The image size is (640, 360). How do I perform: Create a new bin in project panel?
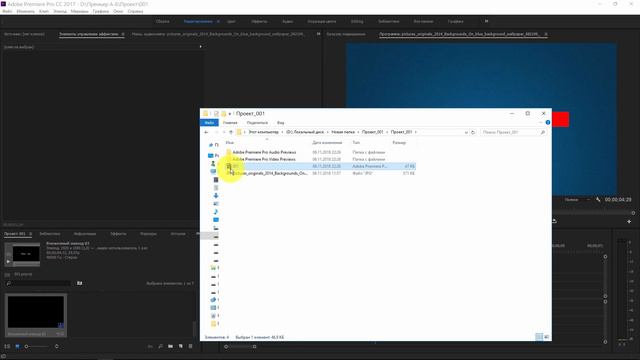click(171, 346)
